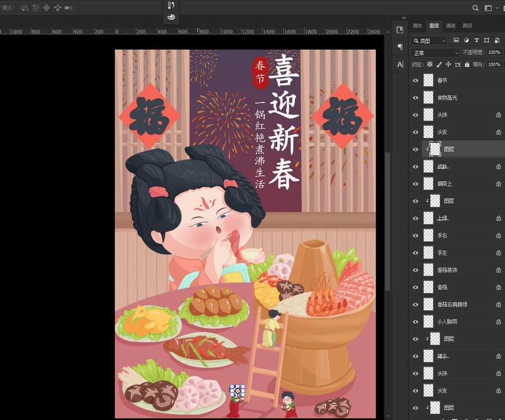Open the panel icon above the paragraph icon
The width and height of the screenshot is (505, 420).
coord(400,30)
